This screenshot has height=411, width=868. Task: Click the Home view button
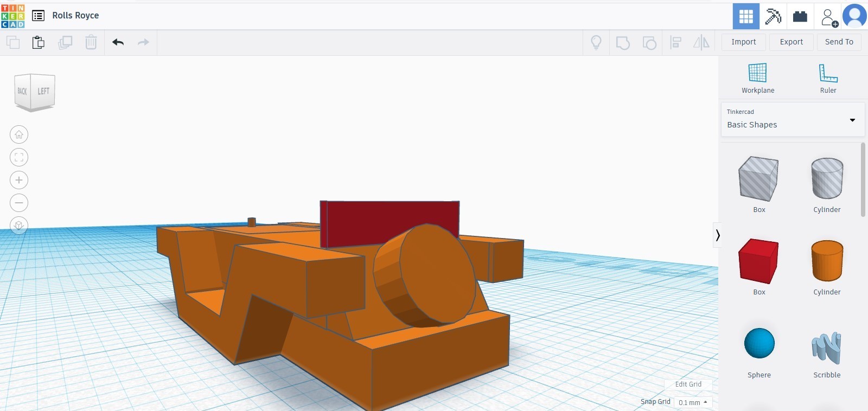[x=19, y=134]
